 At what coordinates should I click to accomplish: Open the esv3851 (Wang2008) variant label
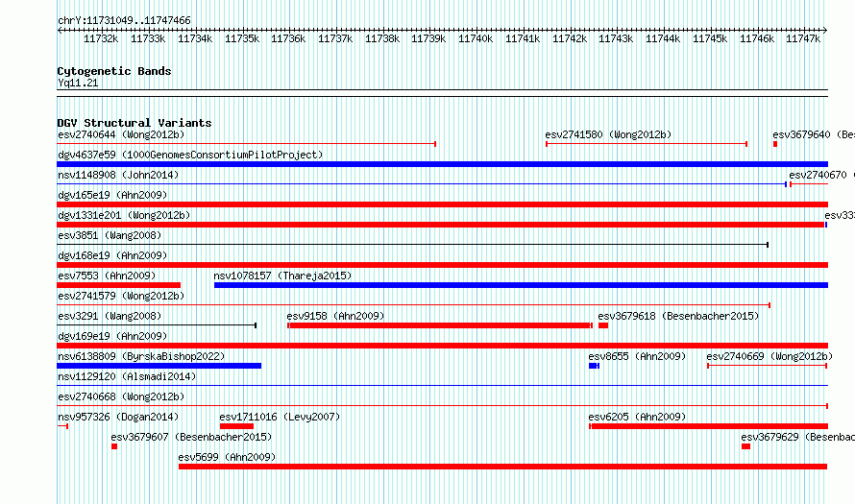pos(110,235)
